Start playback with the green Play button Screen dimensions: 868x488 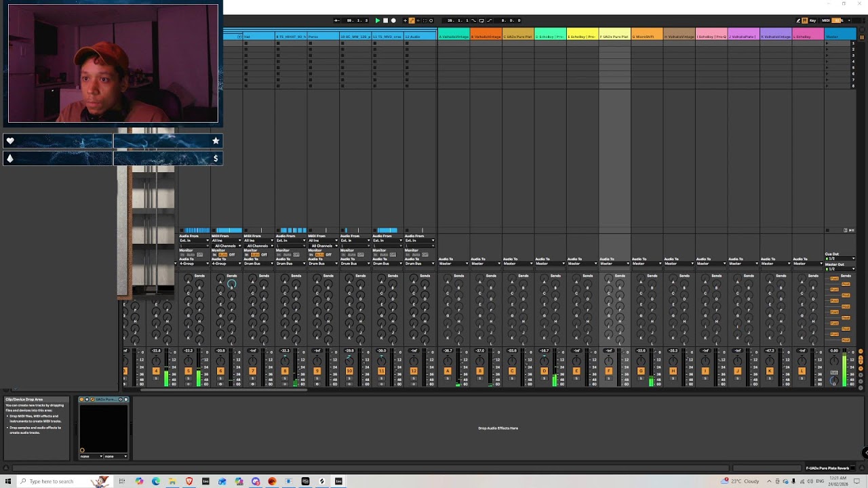click(378, 20)
